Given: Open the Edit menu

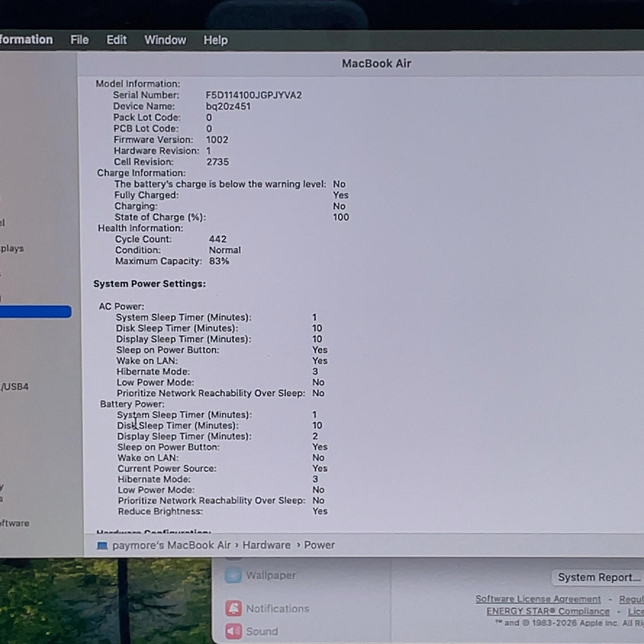Looking at the screenshot, I should [116, 40].
